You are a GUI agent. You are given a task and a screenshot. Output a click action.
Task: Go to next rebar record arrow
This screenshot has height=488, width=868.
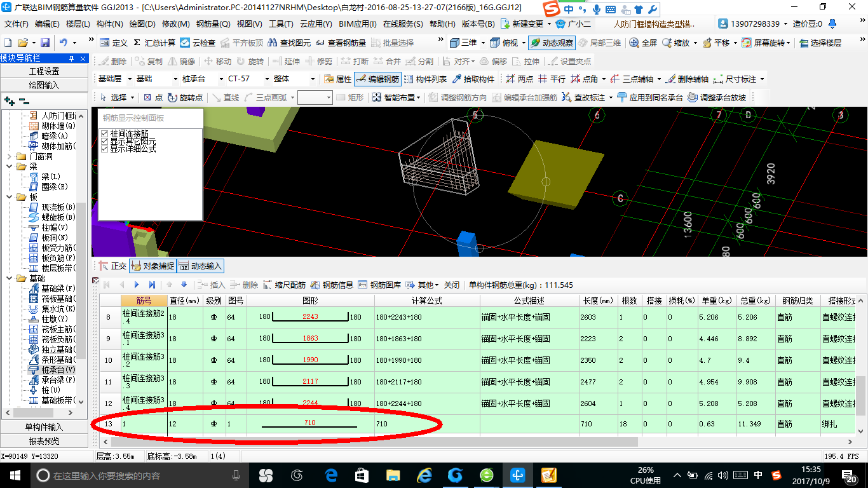click(137, 285)
